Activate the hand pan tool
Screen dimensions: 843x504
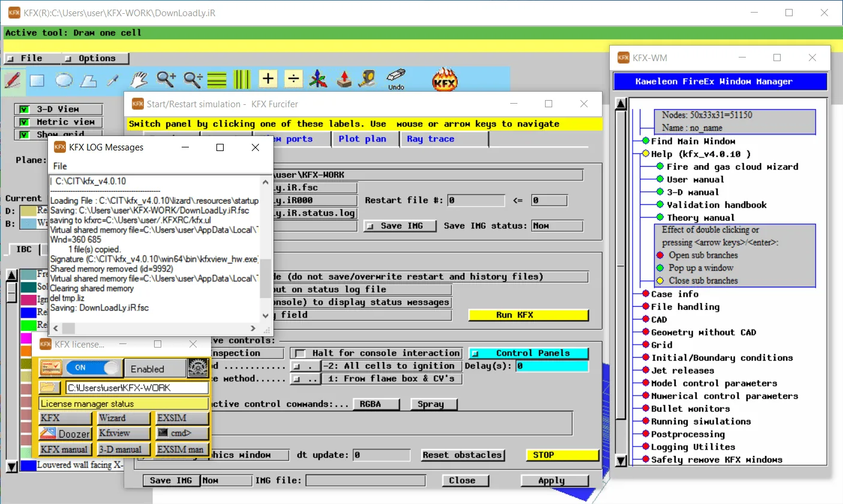pyautogui.click(x=139, y=79)
